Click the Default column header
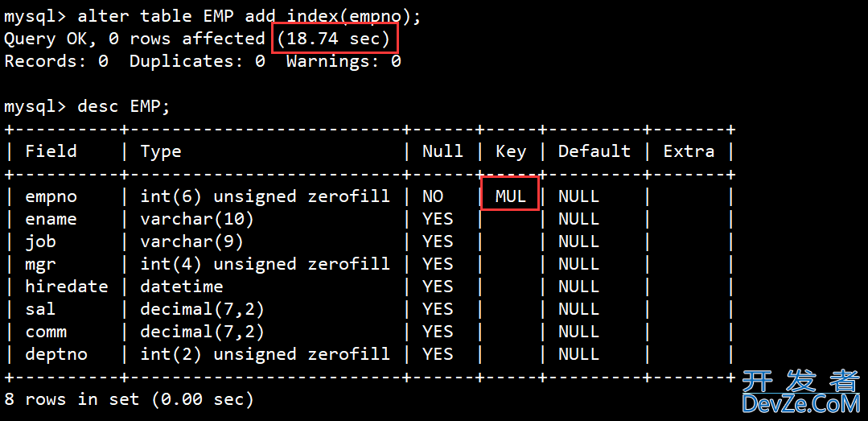 point(594,151)
